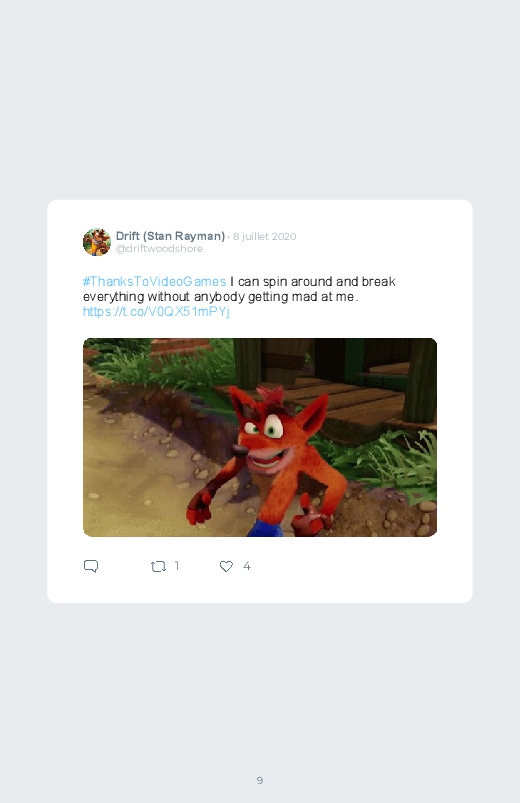Click the 8 juillet 2020 date
Screen dimensions: 520x803
click(x=264, y=237)
